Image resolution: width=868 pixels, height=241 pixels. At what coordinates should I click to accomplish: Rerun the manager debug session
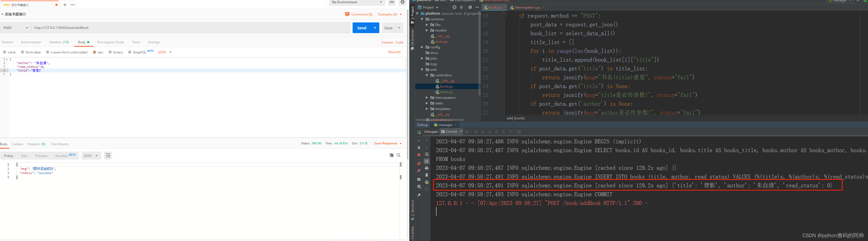pyautogui.click(x=419, y=133)
